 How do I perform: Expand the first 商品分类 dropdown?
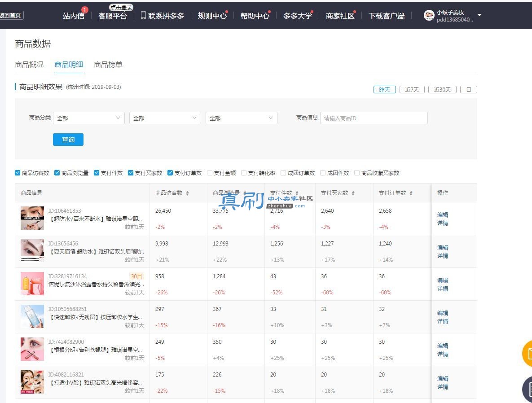coord(89,118)
